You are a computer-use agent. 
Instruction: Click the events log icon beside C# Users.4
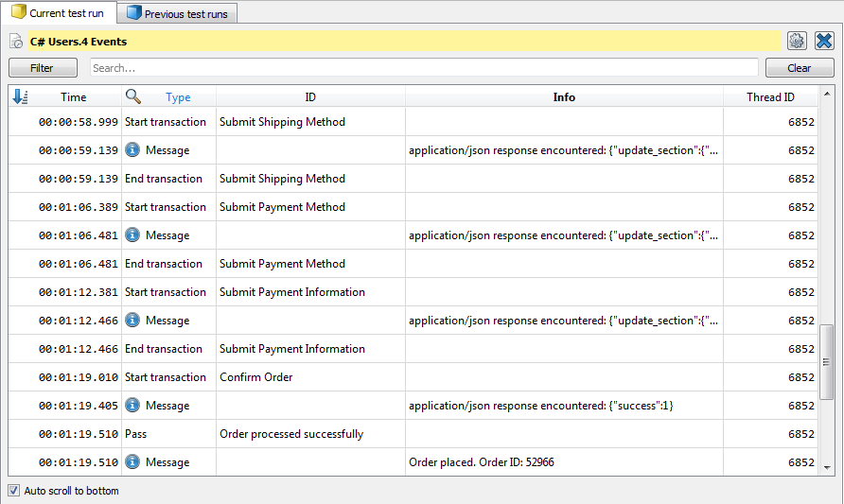pyautogui.click(x=16, y=42)
